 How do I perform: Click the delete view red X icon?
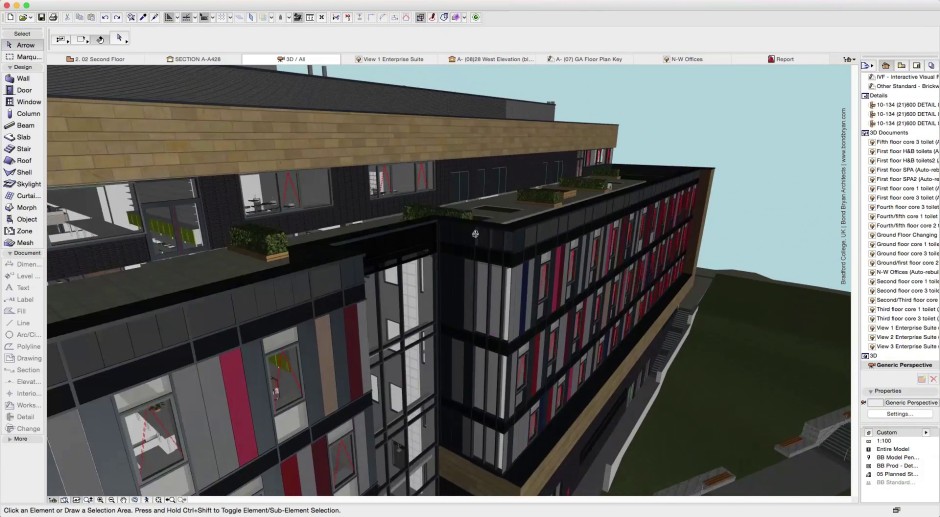pos(933,379)
